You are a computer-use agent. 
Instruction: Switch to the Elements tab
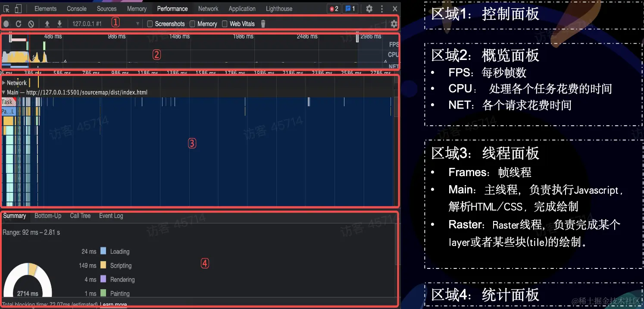pyautogui.click(x=45, y=9)
